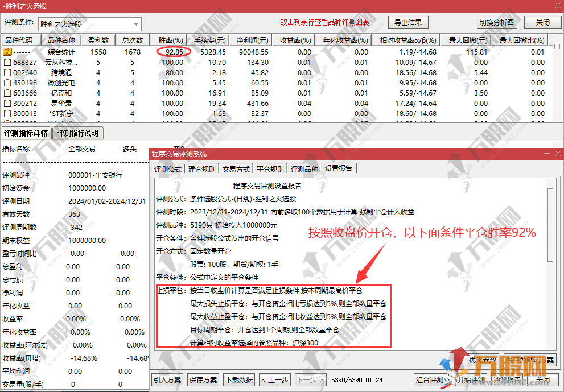The height and width of the screenshot is (392, 564).
Task: Click the 80.00 win rate of 跨境通
Action: point(174,73)
